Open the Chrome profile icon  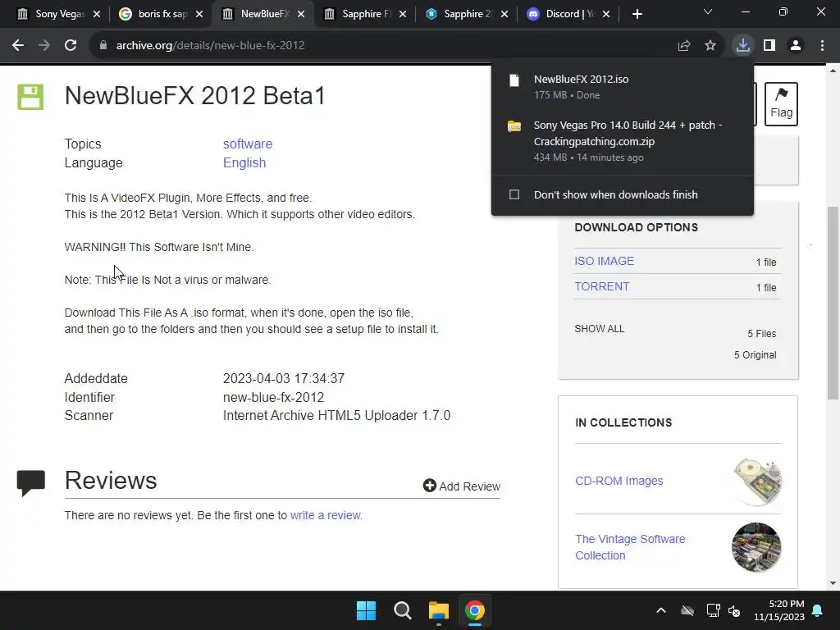(x=796, y=46)
